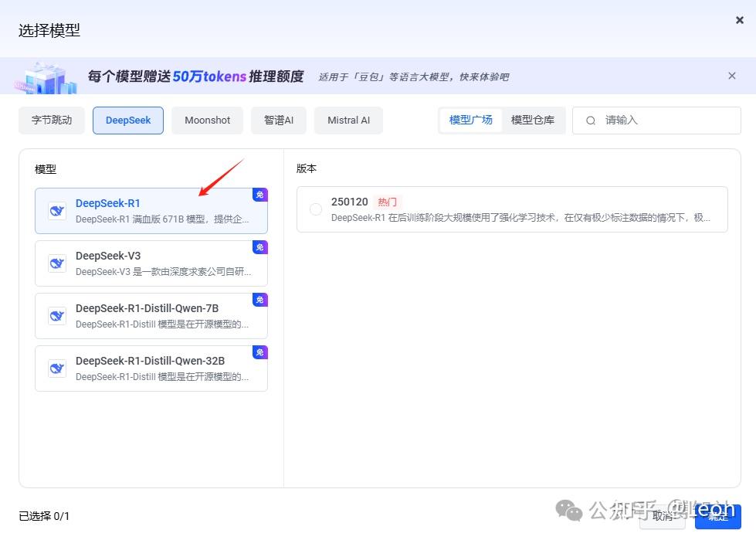
Task: Pick the DeepSeek-R1-Distill-Qwen-32B model
Action: coord(151,368)
